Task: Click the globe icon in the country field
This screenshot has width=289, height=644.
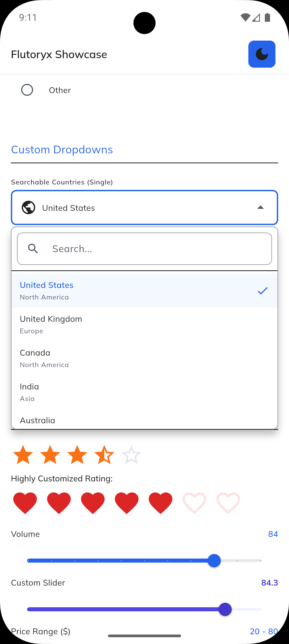Action: 28,207
